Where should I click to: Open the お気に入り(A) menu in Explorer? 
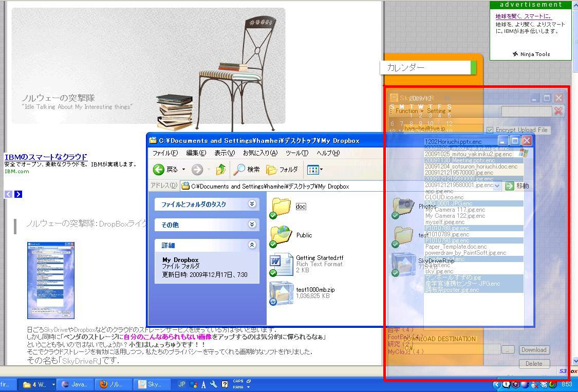click(x=260, y=153)
